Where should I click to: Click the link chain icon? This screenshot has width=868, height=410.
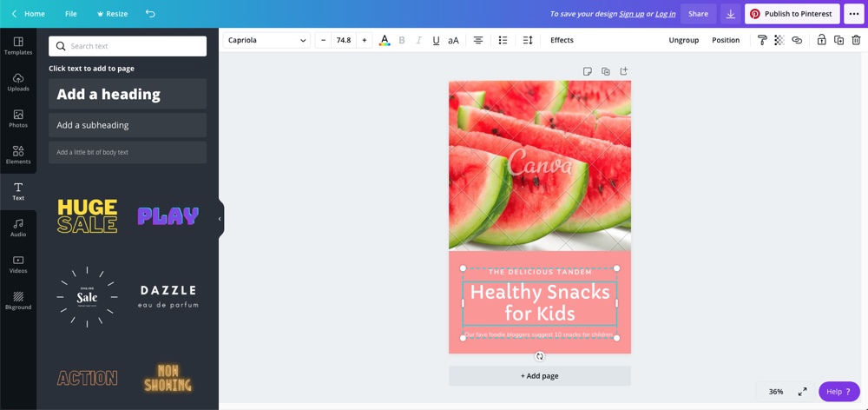[797, 40]
